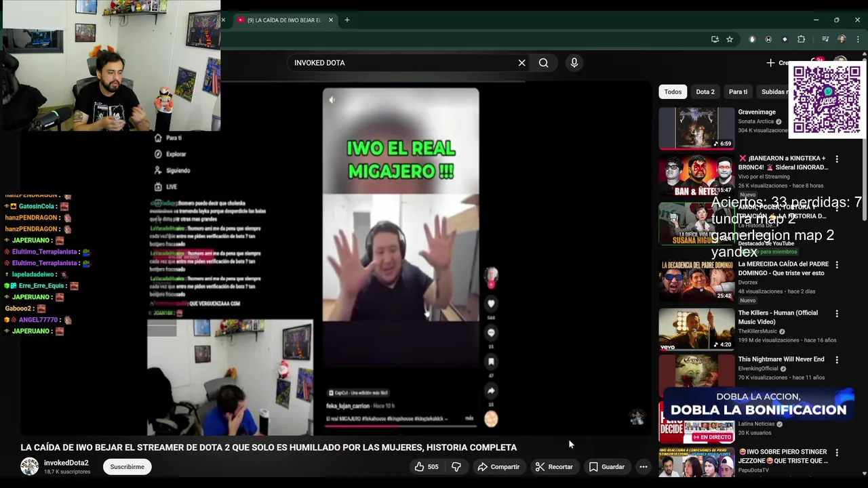The image size is (868, 488).
Task: Open the PapuDotaTV channel name
Action: tap(753, 470)
